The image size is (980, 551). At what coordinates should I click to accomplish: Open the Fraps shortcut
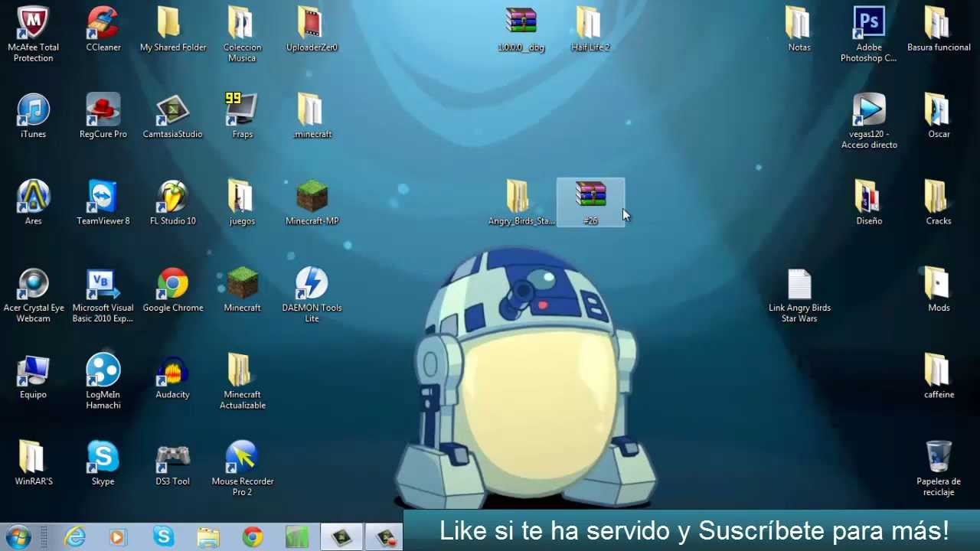242,116
